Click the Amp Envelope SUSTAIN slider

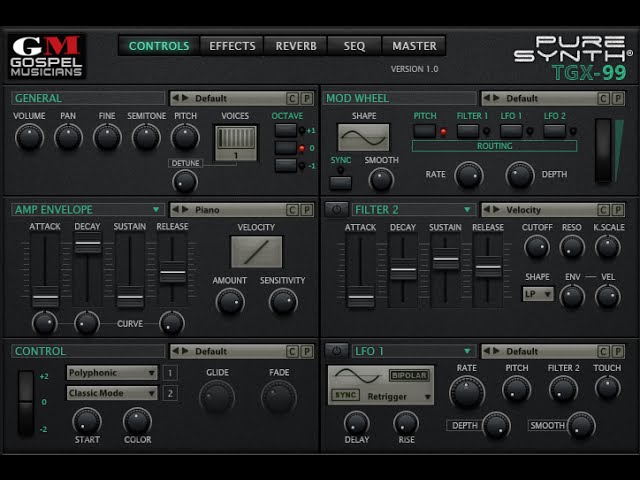point(130,296)
